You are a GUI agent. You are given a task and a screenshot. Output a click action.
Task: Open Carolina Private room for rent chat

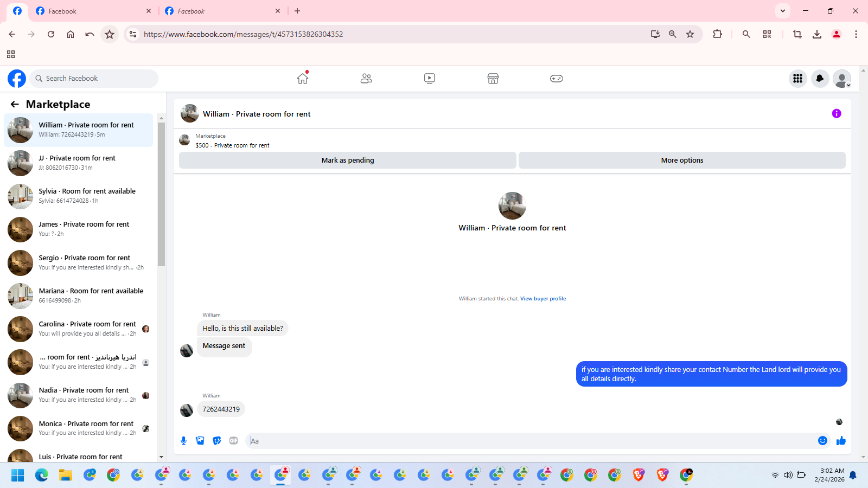click(79, 329)
